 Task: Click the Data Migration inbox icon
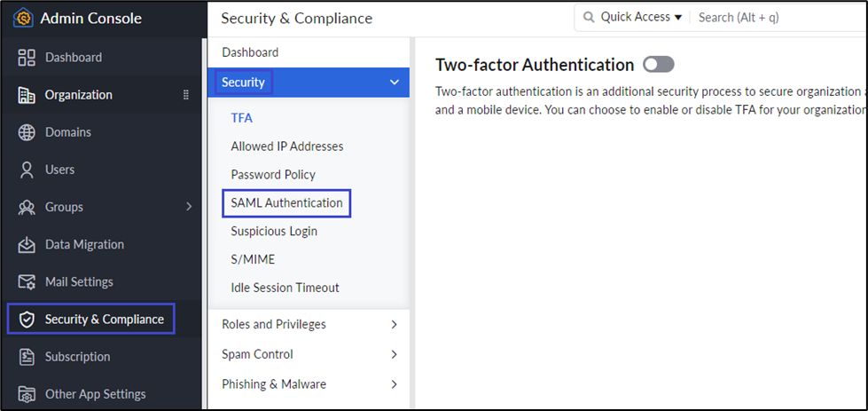pos(27,244)
